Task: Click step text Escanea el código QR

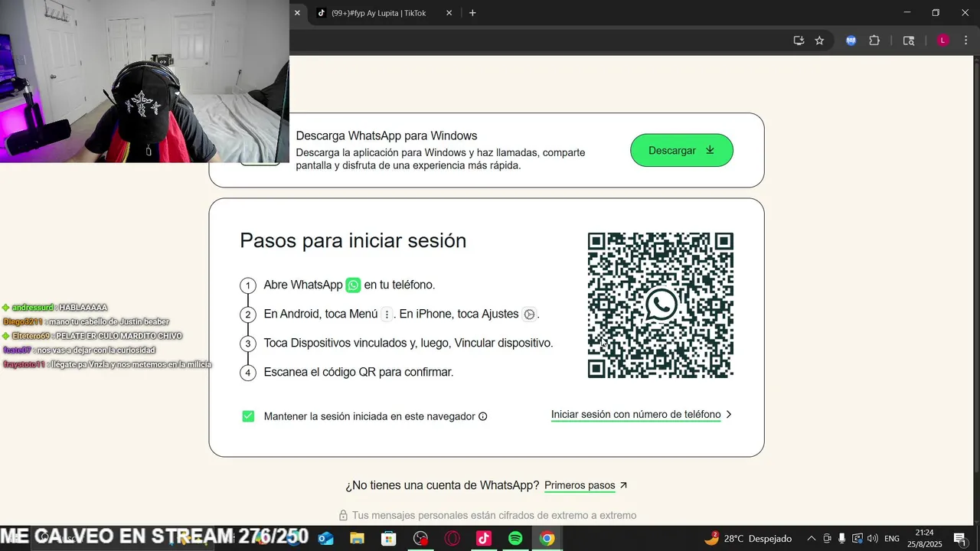Action: point(358,372)
